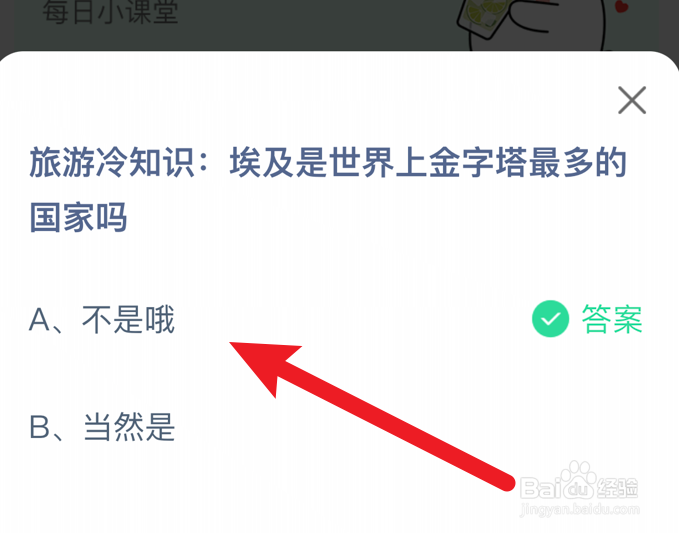Click the quiz question about Egypt pyramids
The width and height of the screenshot is (679, 533).
pyautogui.click(x=328, y=190)
